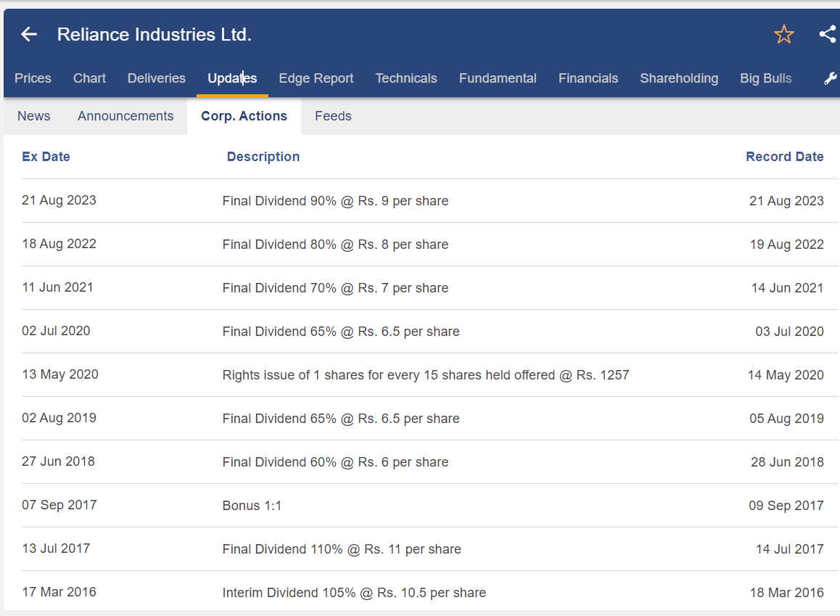840x616 pixels.
Task: Click record date 14 Jun 2021
Action: pyautogui.click(x=787, y=287)
